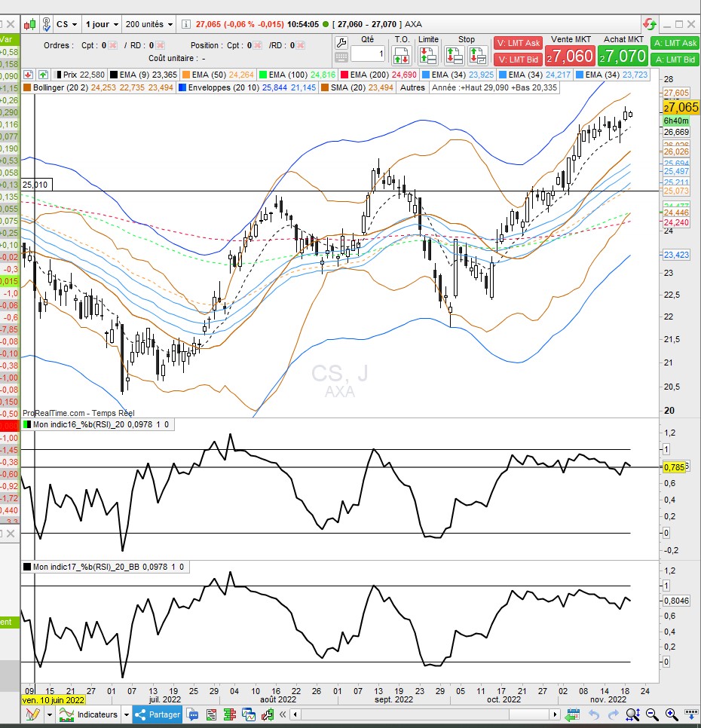Click the order list icon in bottom toolbar
The image size is (701, 728).
pos(211,714)
